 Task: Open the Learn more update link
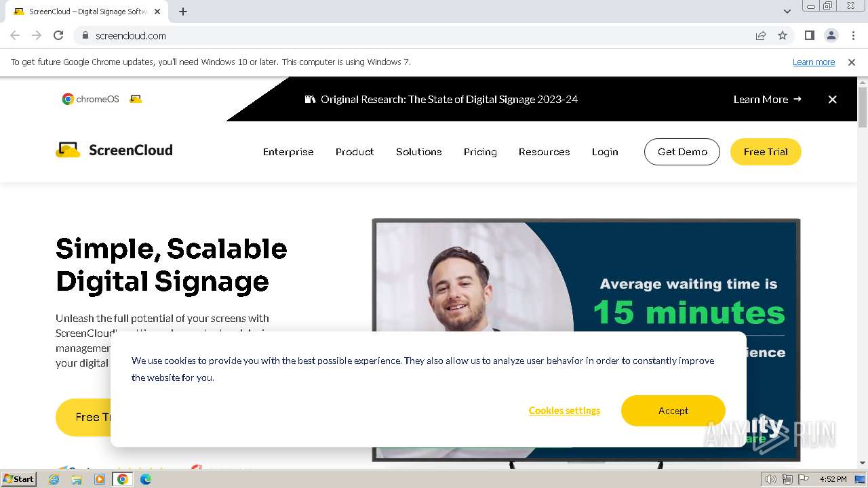click(x=814, y=62)
